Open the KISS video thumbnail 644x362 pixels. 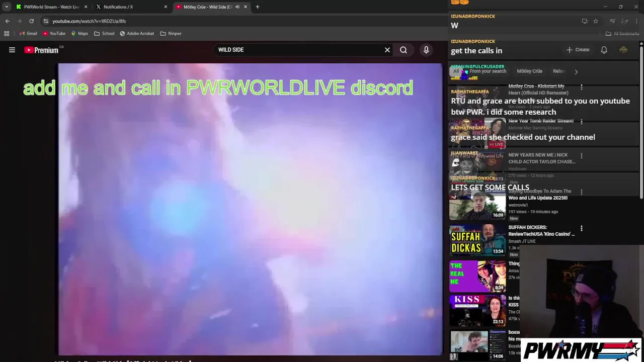tap(477, 311)
